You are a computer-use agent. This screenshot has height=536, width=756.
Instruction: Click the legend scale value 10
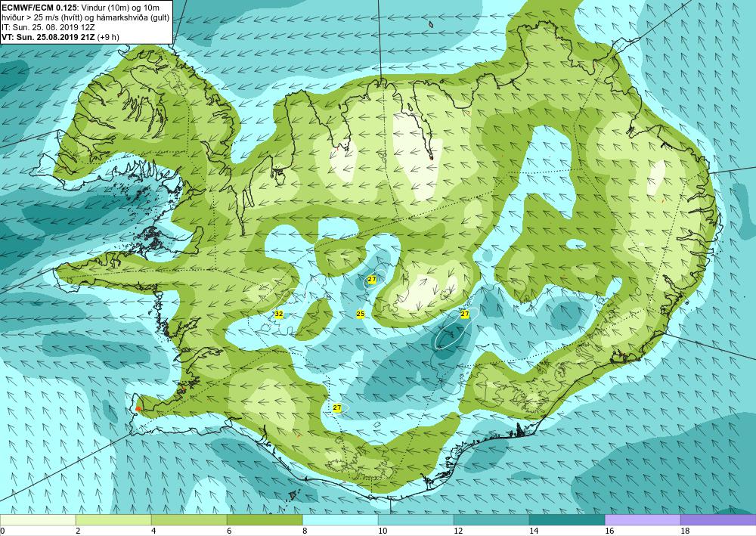pos(383,531)
